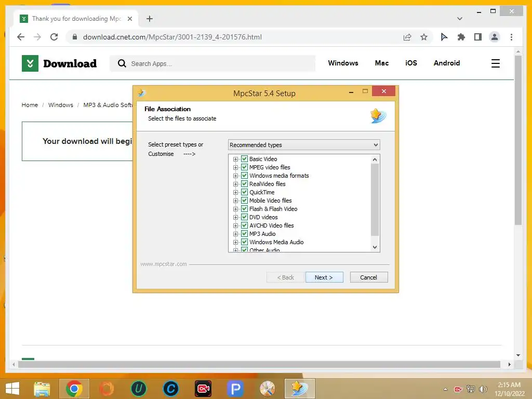Click the share page icon in the address bar
The width and height of the screenshot is (532, 399).
(x=407, y=37)
